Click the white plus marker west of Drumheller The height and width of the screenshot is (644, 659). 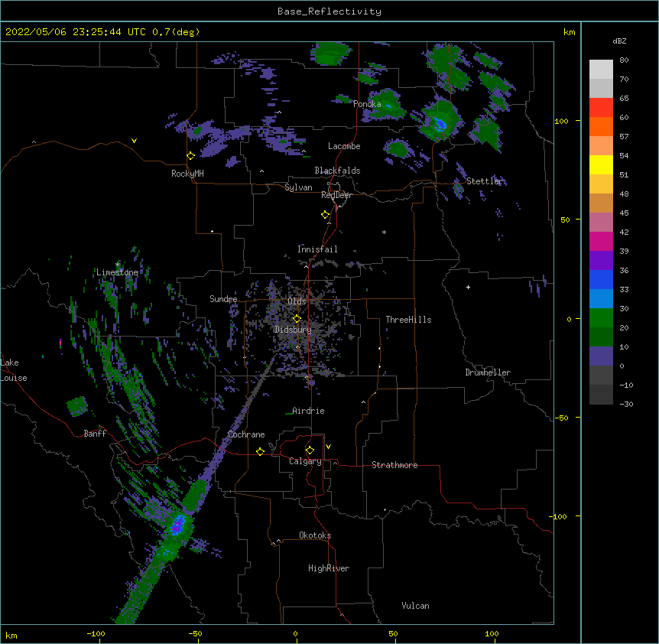468,287
